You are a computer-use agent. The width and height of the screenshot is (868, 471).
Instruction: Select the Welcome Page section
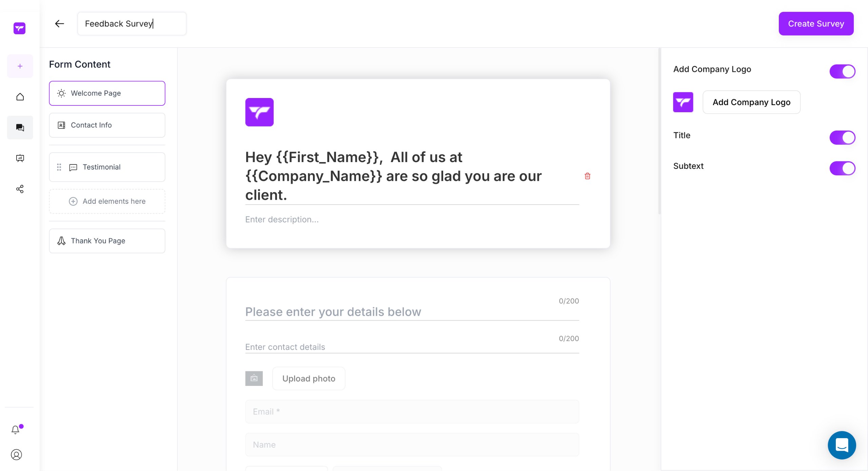click(107, 93)
